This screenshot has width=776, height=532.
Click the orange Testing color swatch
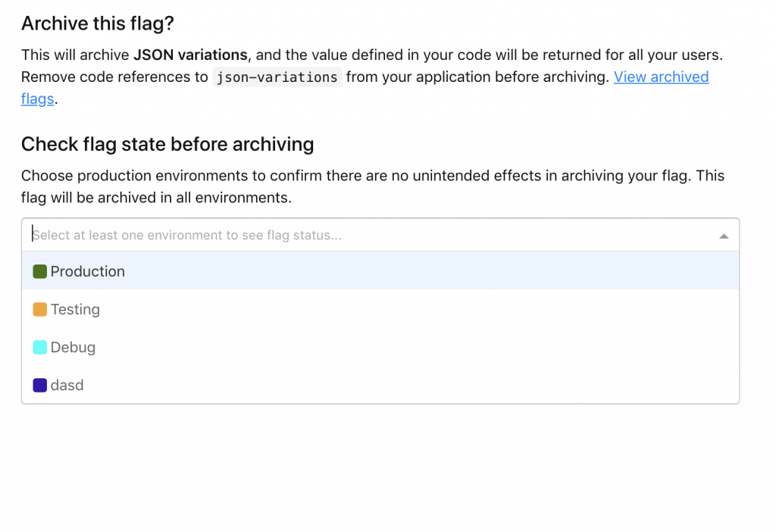click(40, 309)
